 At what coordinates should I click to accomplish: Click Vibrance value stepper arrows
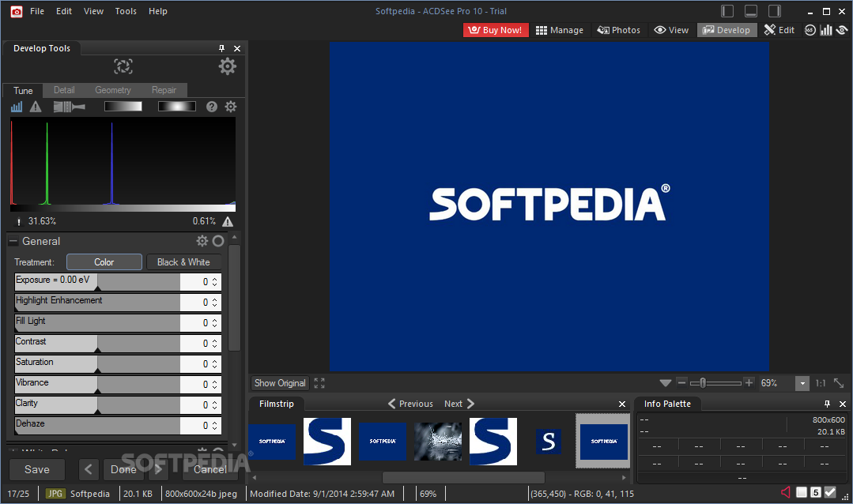214,385
